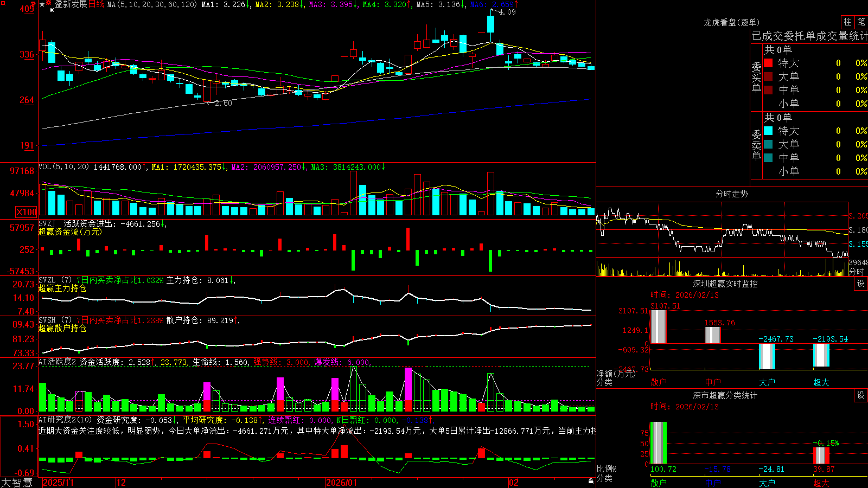868x488 pixels.
Task: Click the 委卖单 section label
Action: pyautogui.click(x=756, y=145)
